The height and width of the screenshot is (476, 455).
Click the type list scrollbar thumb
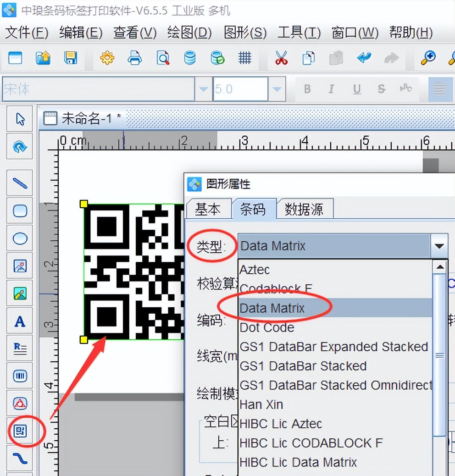pos(440,355)
